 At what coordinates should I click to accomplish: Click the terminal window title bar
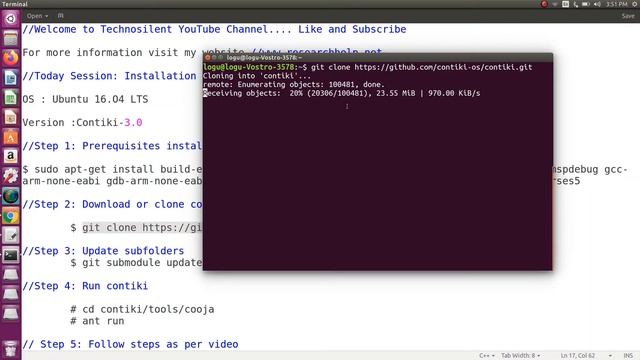pyautogui.click(x=378, y=58)
